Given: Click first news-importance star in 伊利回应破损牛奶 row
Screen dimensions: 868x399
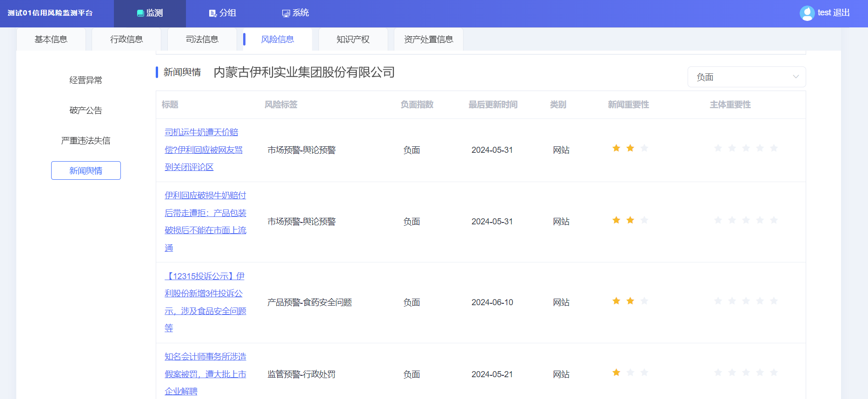Looking at the screenshot, I should (x=616, y=220).
